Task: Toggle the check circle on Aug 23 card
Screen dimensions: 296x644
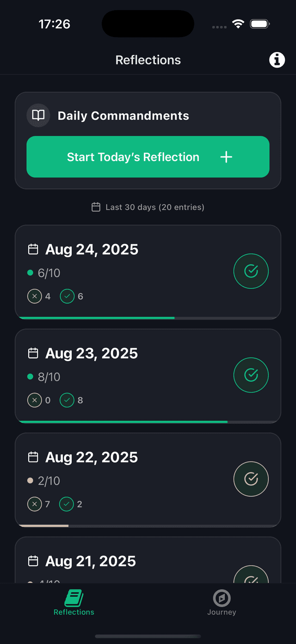Action: pos(251,375)
